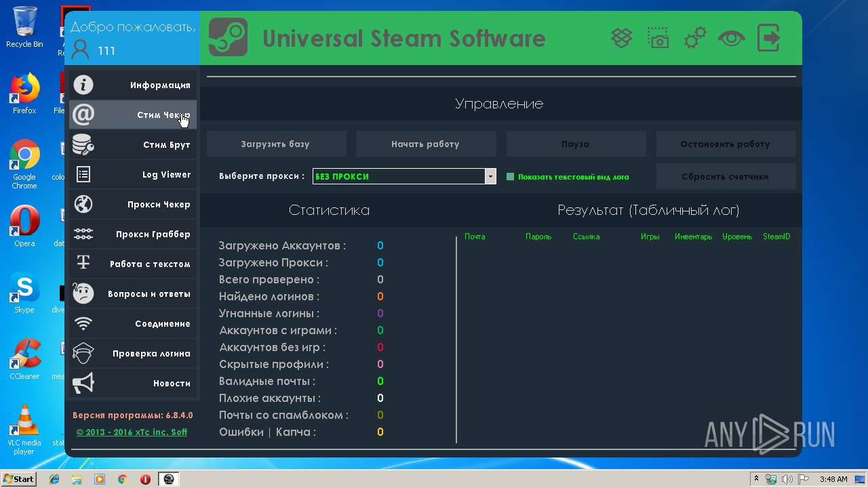Image resolution: width=868 pixels, height=488 pixels.
Task: Click the Загружено Аккаунтов label
Action: coord(282,245)
